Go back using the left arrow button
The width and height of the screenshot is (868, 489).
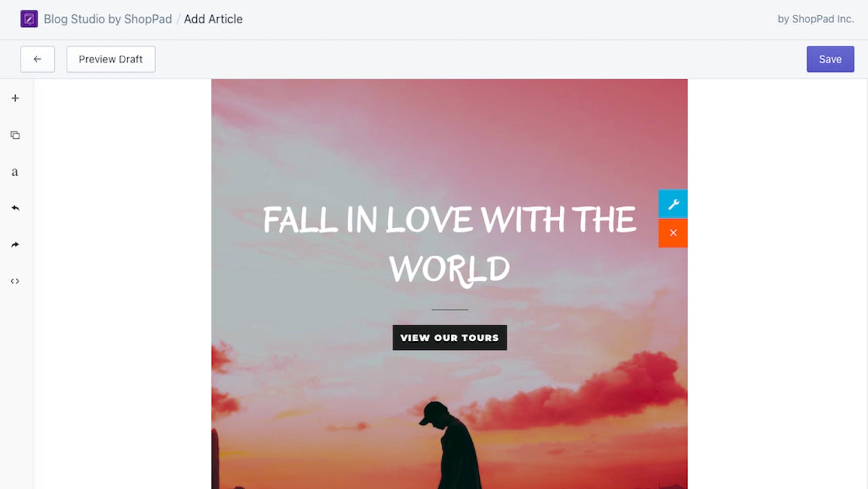37,59
